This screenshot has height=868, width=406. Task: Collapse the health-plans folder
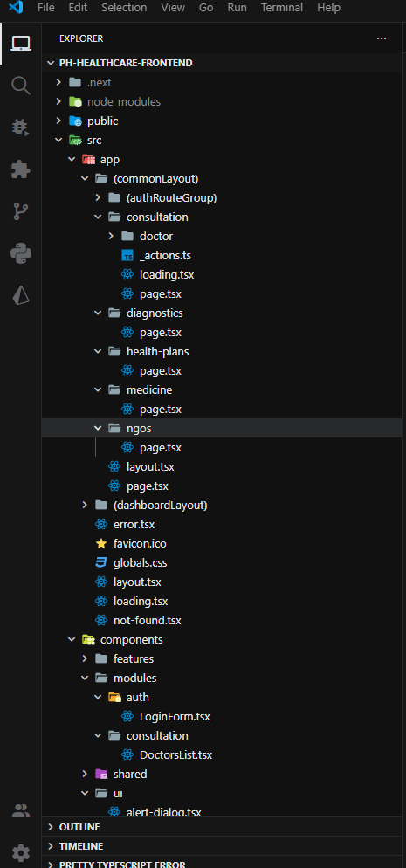[x=98, y=352]
